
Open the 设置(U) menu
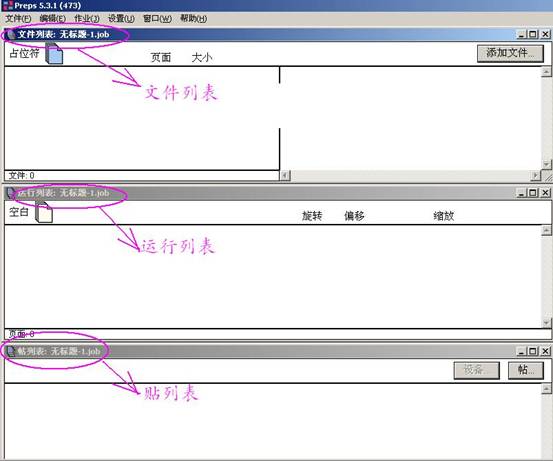121,19
